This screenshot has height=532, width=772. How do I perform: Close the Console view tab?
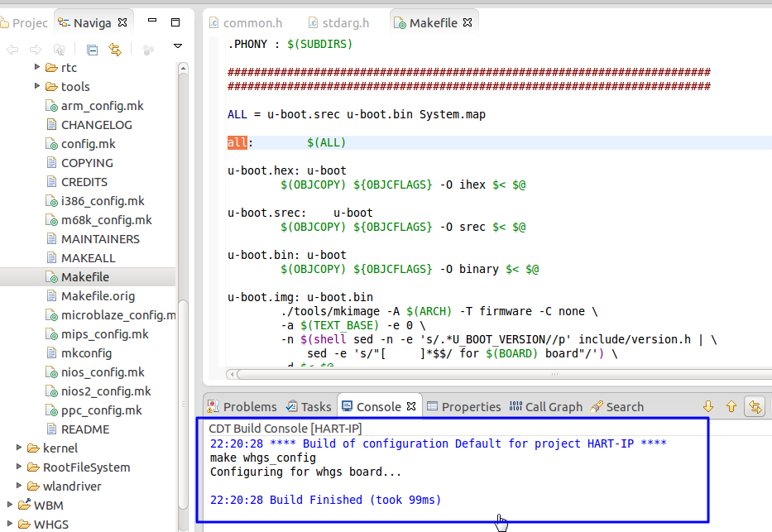411,406
